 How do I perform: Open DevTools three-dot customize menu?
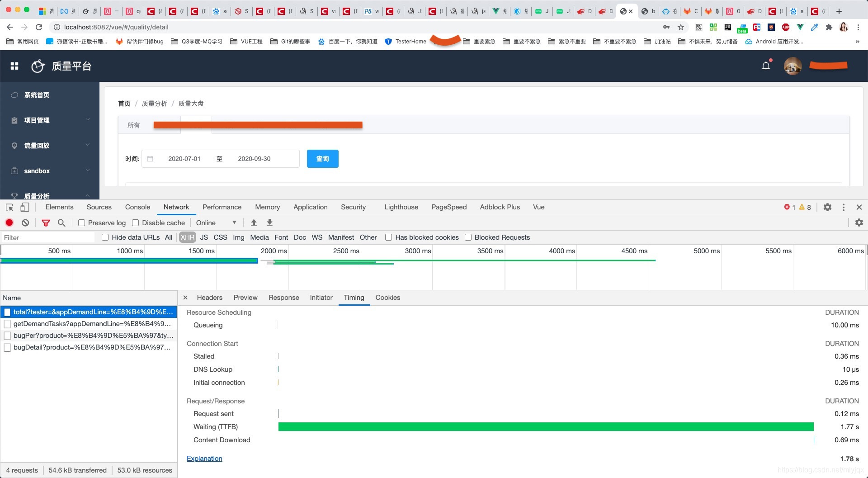(x=843, y=207)
